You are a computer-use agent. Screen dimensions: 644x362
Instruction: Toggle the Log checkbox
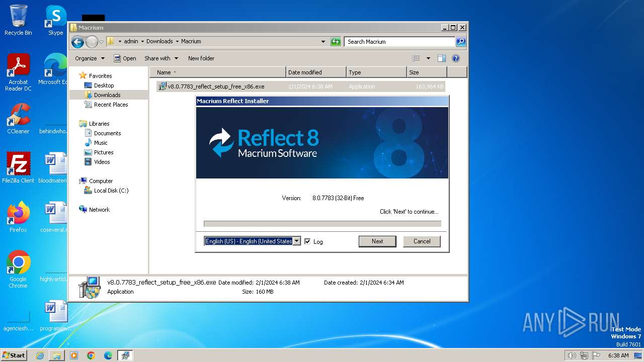pos(307,241)
